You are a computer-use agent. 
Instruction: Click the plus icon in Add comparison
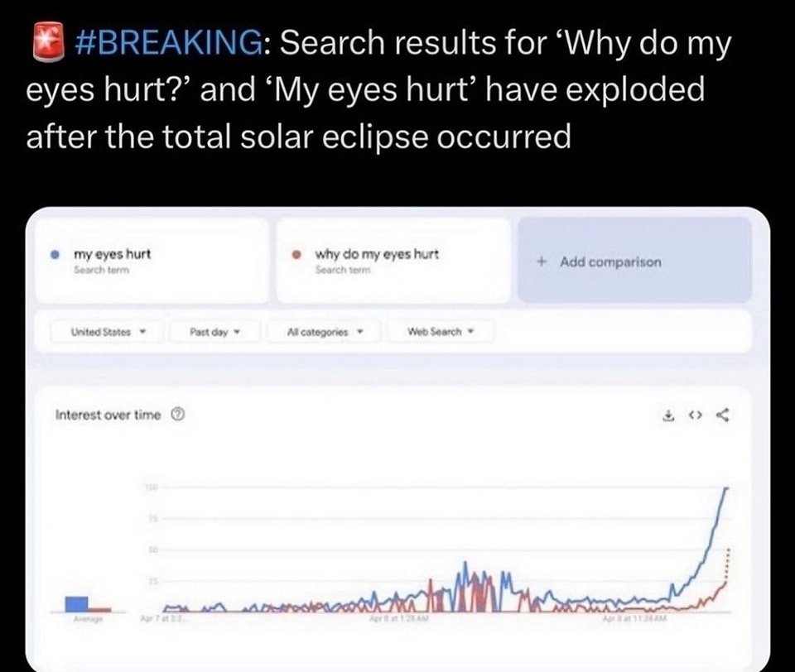tap(542, 262)
